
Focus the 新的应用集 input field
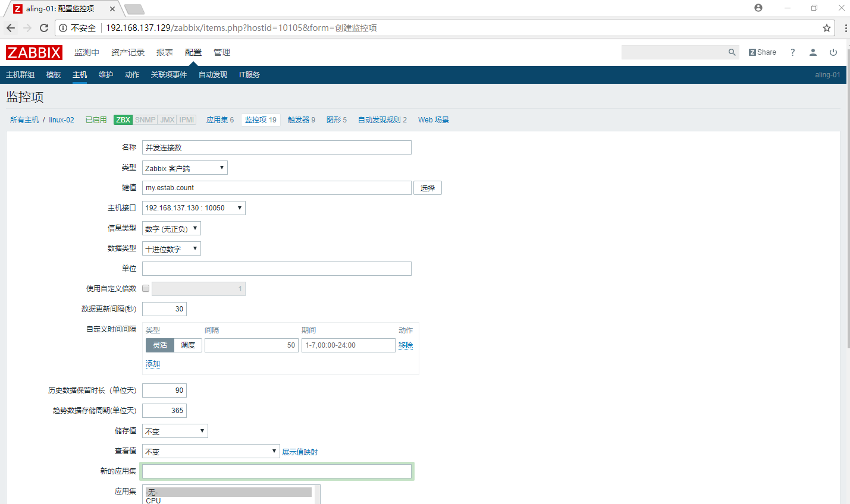[277, 471]
